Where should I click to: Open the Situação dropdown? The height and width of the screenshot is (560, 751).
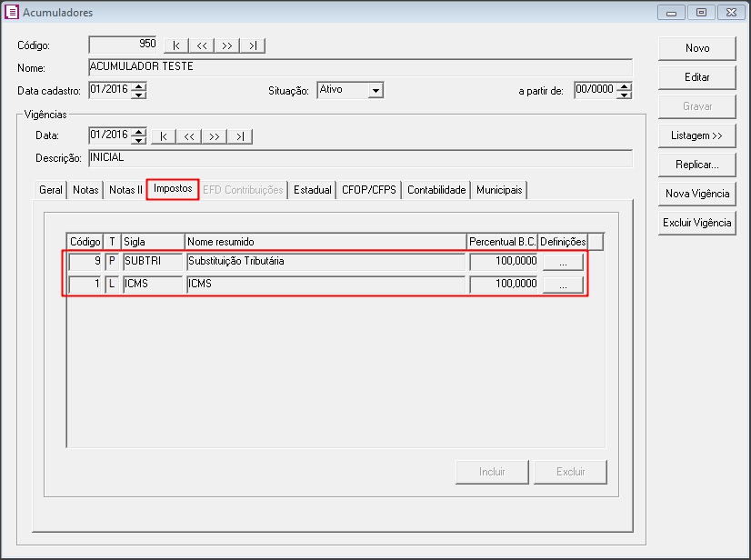(x=376, y=90)
